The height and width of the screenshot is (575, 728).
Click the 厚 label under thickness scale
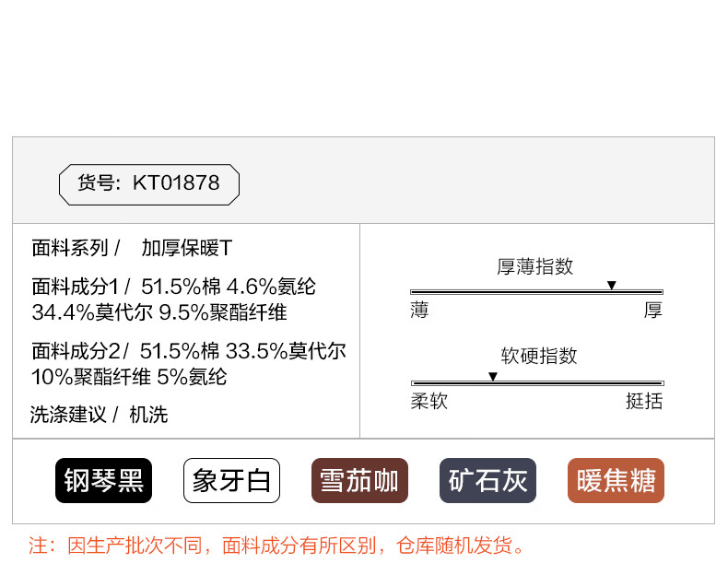[652, 311]
